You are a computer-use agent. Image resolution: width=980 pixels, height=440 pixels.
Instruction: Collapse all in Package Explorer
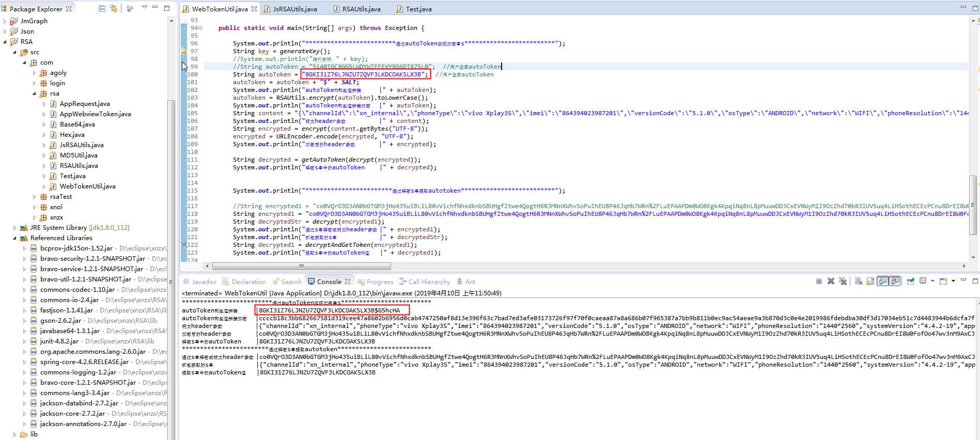(102, 8)
